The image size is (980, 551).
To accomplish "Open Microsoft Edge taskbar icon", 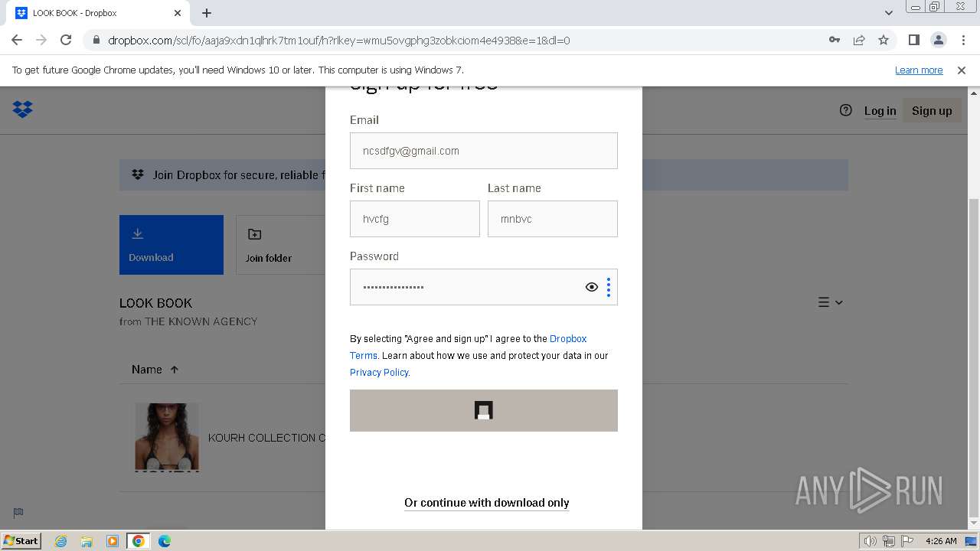I will (165, 541).
